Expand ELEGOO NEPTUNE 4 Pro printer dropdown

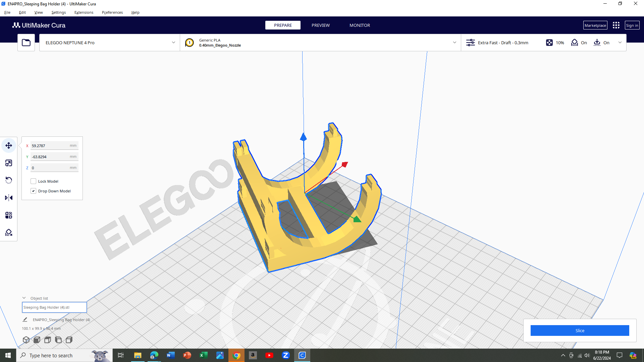pyautogui.click(x=110, y=43)
